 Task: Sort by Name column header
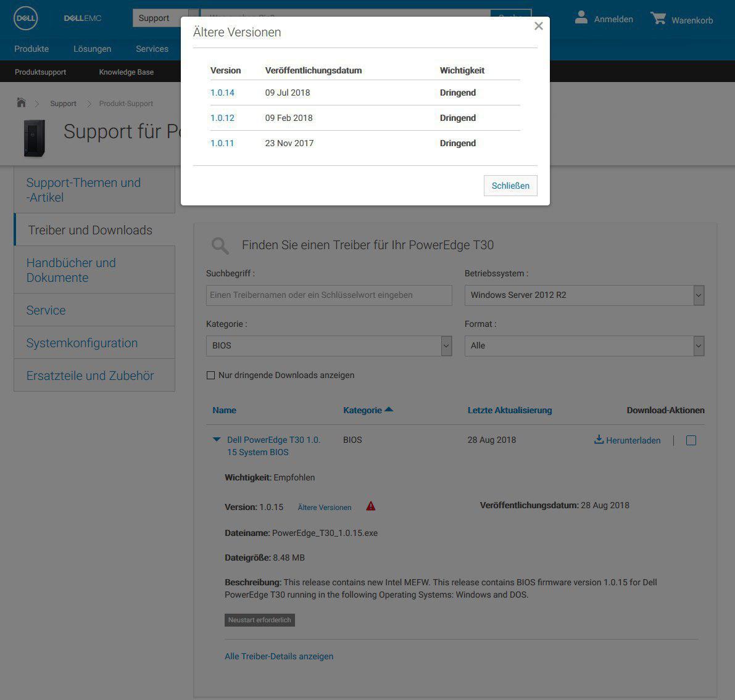coord(224,411)
